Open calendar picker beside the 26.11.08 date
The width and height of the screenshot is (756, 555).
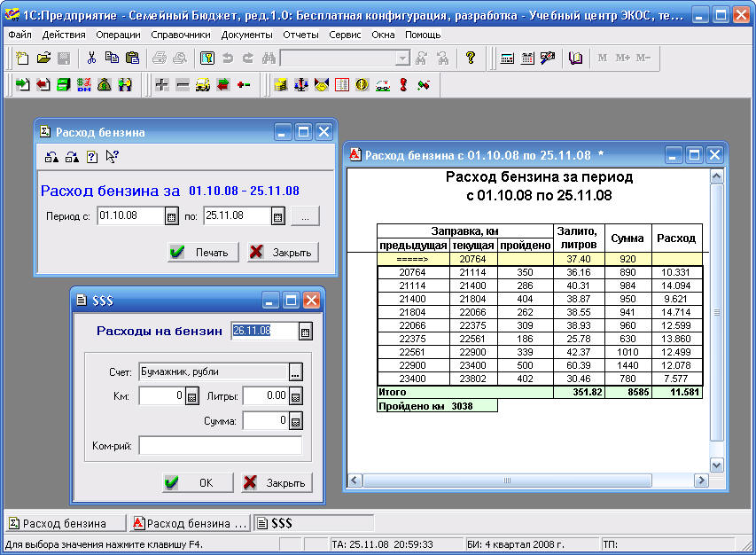305,332
